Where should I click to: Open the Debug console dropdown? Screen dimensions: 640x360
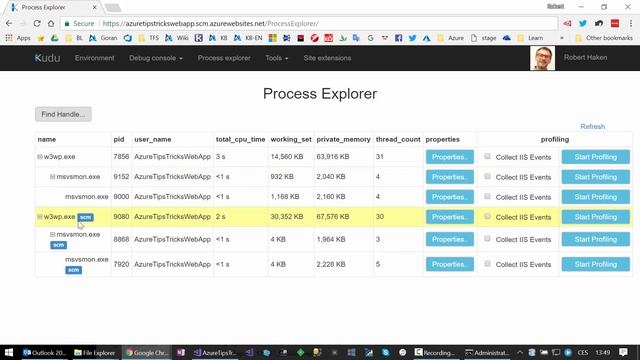156,58
